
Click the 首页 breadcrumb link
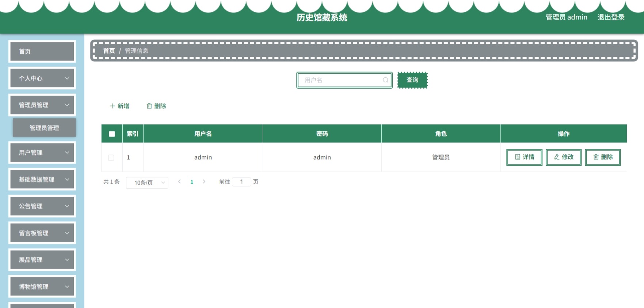coord(109,51)
